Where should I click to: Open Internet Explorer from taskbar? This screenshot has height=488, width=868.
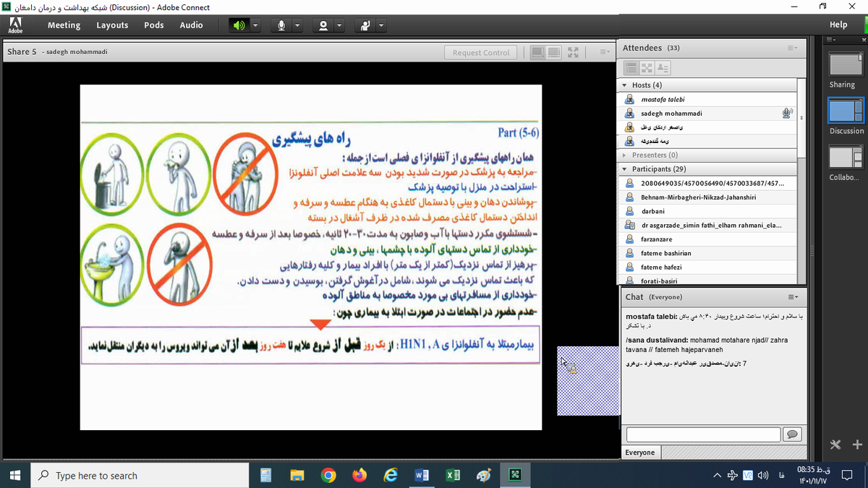point(391,475)
